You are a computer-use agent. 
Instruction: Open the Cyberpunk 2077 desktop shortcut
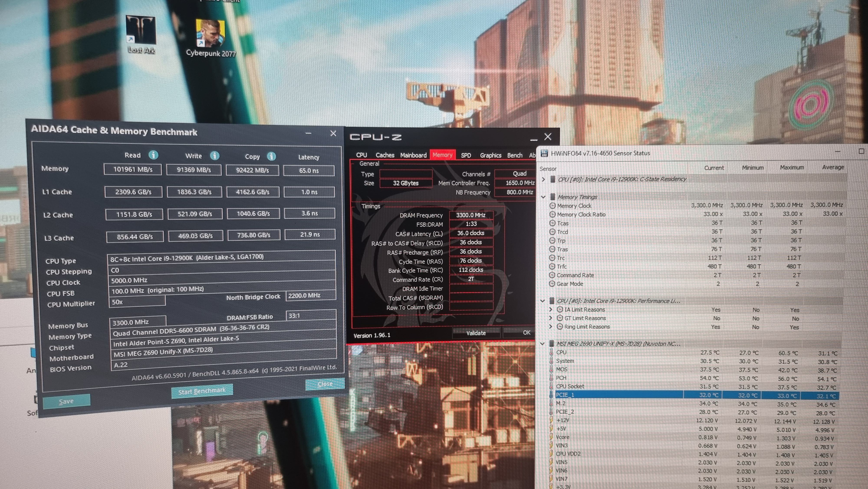(x=210, y=38)
